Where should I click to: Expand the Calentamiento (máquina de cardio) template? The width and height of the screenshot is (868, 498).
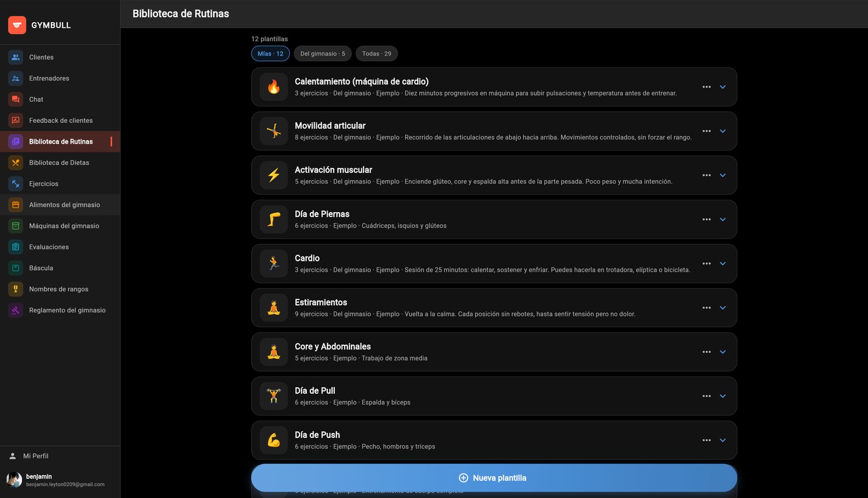(x=723, y=87)
